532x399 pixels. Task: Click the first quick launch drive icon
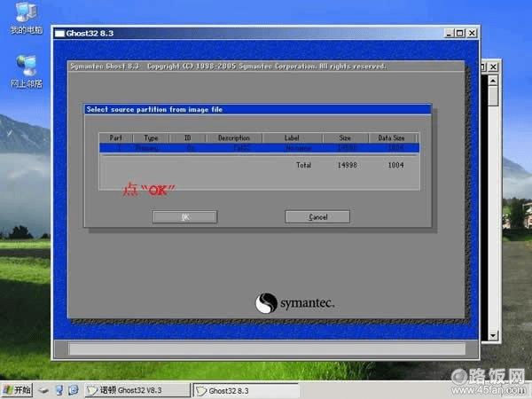pyautogui.click(x=43, y=390)
